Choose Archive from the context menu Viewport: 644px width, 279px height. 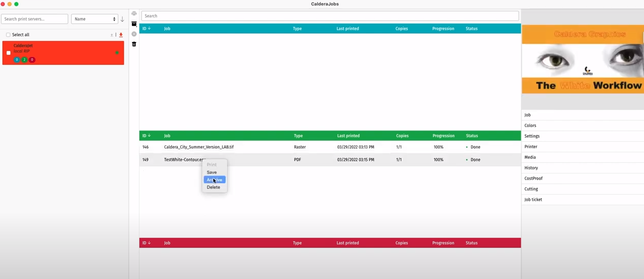[215, 180]
